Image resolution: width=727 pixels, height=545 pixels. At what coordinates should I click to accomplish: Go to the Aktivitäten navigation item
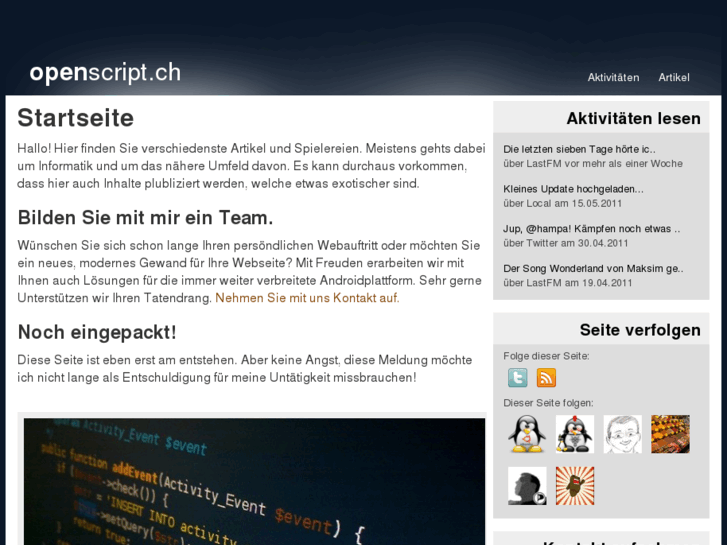click(x=613, y=77)
